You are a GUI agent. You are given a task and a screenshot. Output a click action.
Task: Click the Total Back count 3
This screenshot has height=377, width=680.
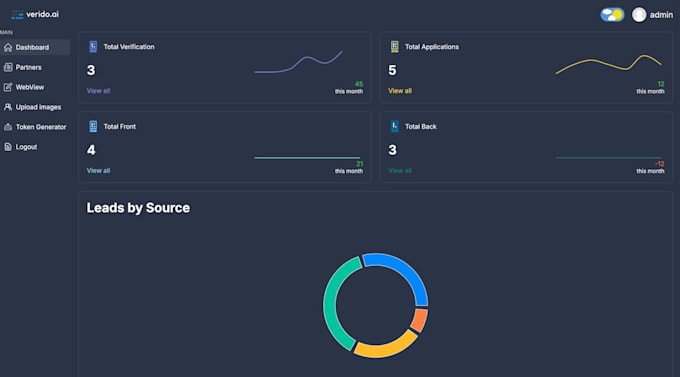[392, 150]
